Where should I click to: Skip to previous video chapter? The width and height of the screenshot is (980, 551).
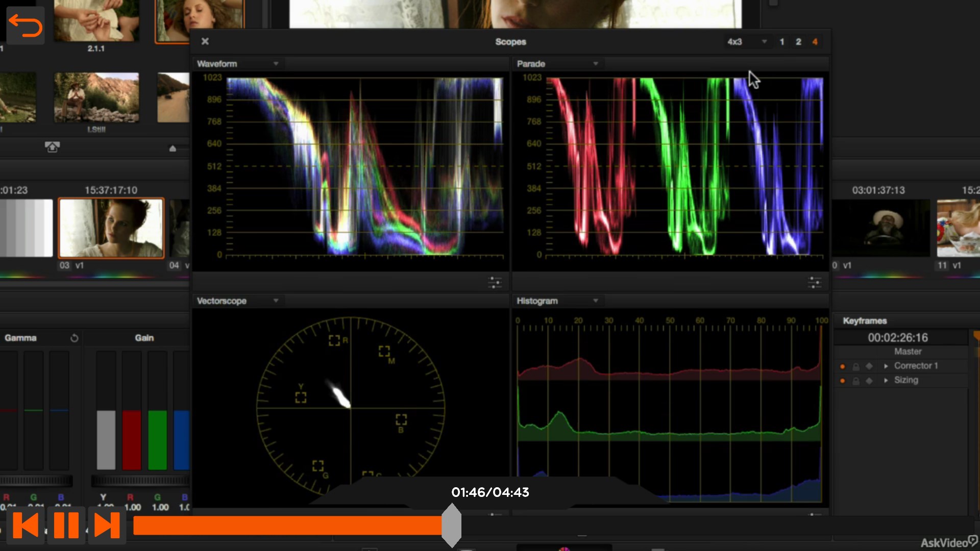[26, 525]
